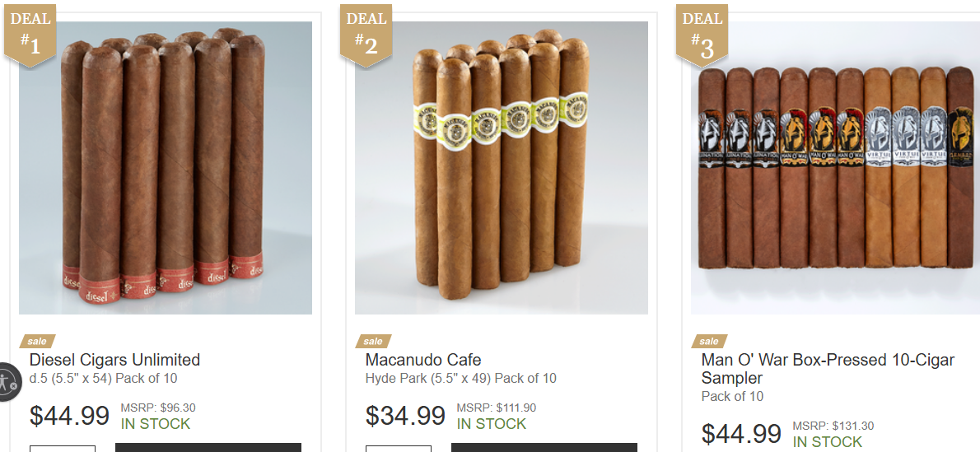Click the quantity field under Diesel's $44.99 price
Image resolution: width=980 pixels, height=452 pixels.
pos(63,448)
